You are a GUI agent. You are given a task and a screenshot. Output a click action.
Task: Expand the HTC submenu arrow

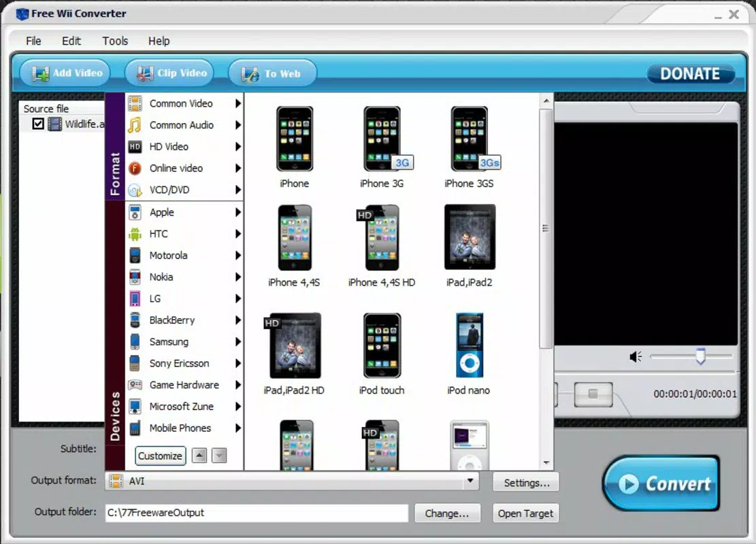click(238, 234)
